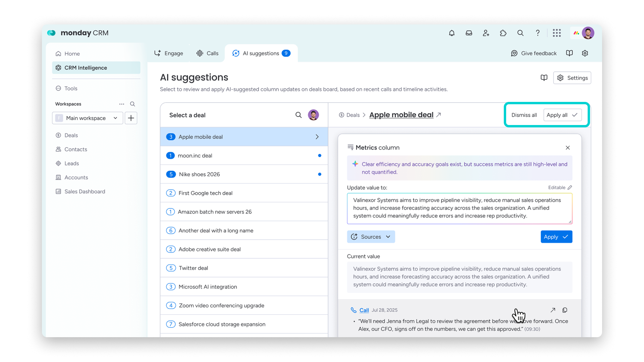Open the call source external arrow icon
This screenshot has height=362, width=644.
[553, 310]
